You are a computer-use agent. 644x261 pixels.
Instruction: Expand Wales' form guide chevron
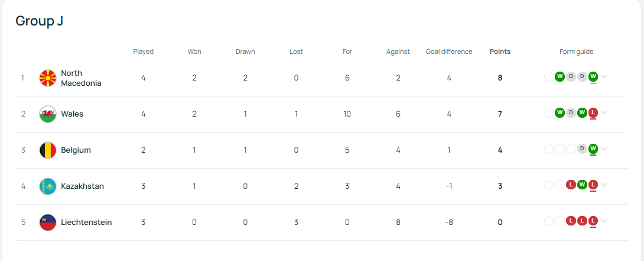(x=604, y=113)
